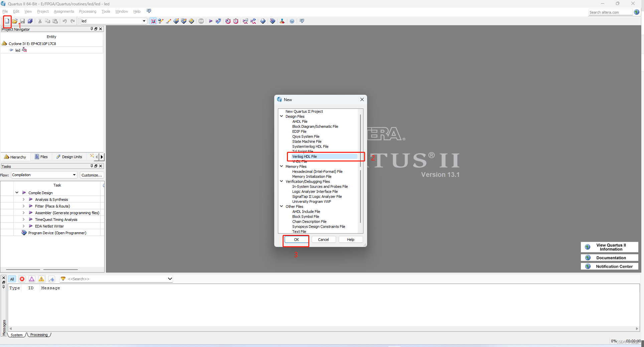This screenshot has width=644, height=347.
Task: Select the System messages tab
Action: [16, 335]
